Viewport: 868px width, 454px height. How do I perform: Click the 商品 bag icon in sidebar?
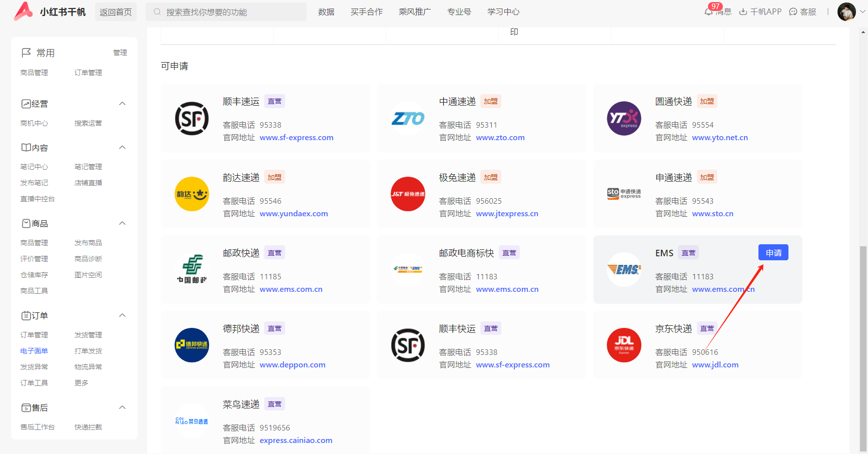click(26, 223)
